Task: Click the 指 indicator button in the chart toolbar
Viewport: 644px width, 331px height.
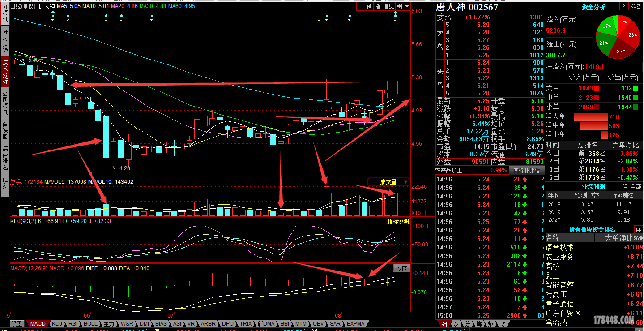Action: pyautogui.click(x=378, y=6)
